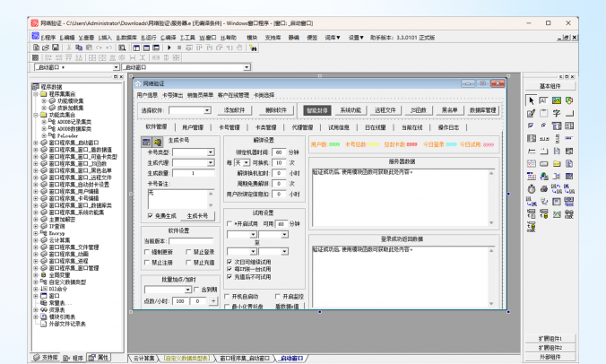Image resolution: width=606 pixels, height=364 pixels.
Task: Open the B.数据库 menu
Action: (x=126, y=38)
